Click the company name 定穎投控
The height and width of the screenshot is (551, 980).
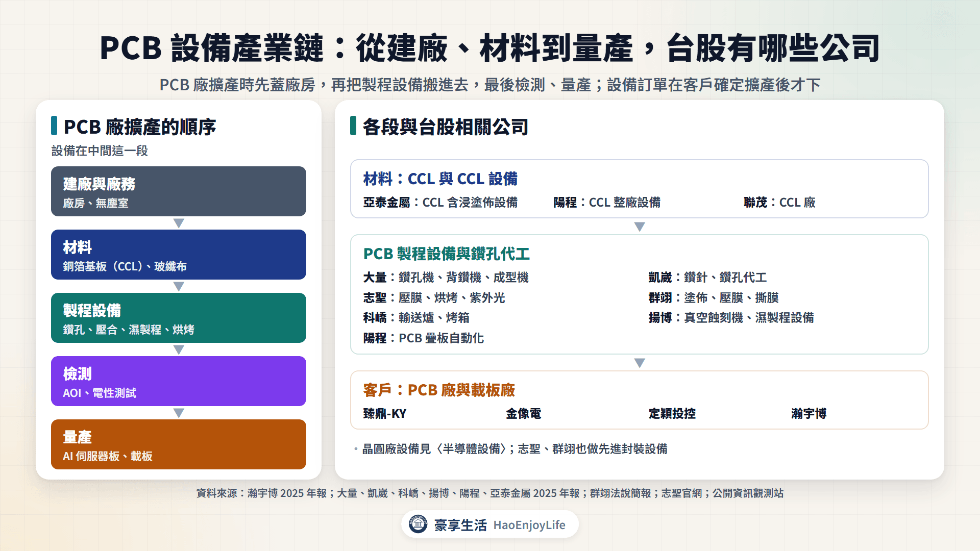(672, 414)
